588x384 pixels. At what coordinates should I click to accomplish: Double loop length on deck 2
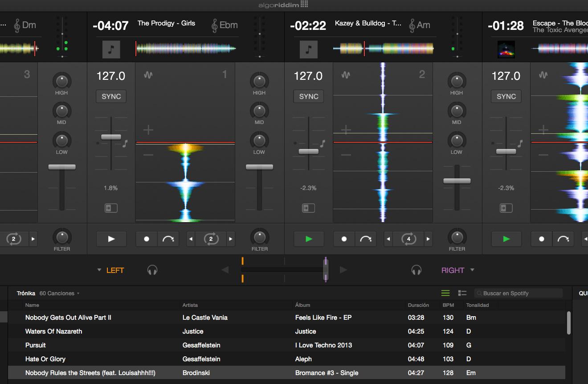tap(429, 239)
